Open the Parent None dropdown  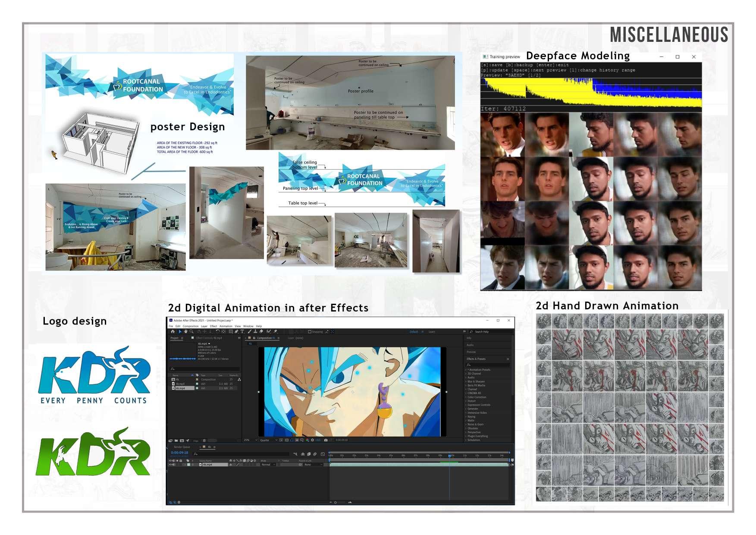312,465
